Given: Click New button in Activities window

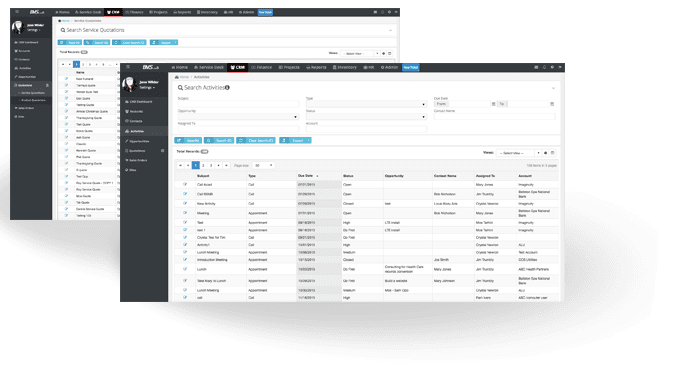Looking at the screenshot, I should 188,141.
